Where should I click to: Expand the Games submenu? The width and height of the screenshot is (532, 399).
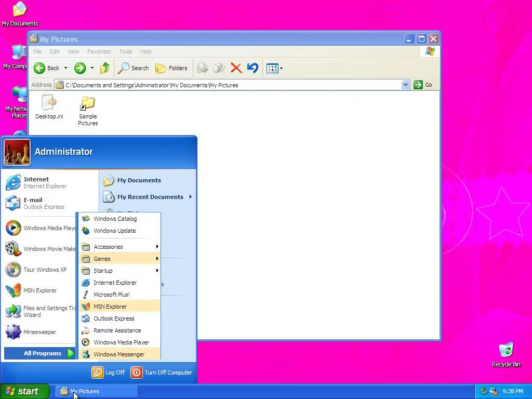click(x=119, y=259)
